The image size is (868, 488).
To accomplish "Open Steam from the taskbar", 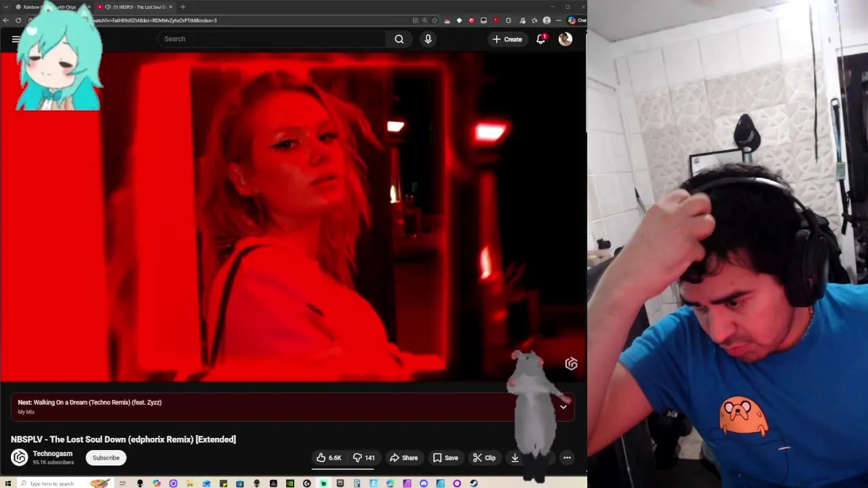I will (x=473, y=483).
